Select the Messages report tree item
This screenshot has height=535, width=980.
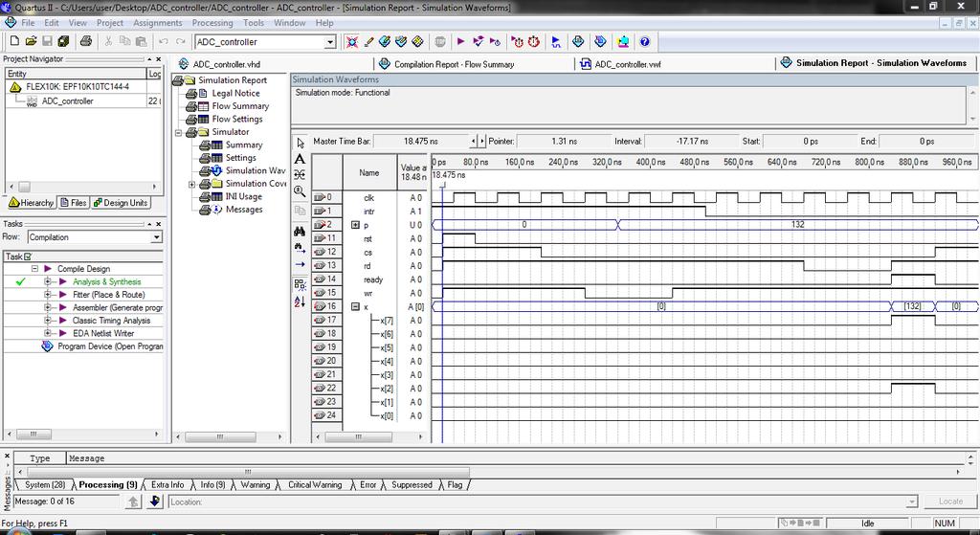pyautogui.click(x=244, y=210)
